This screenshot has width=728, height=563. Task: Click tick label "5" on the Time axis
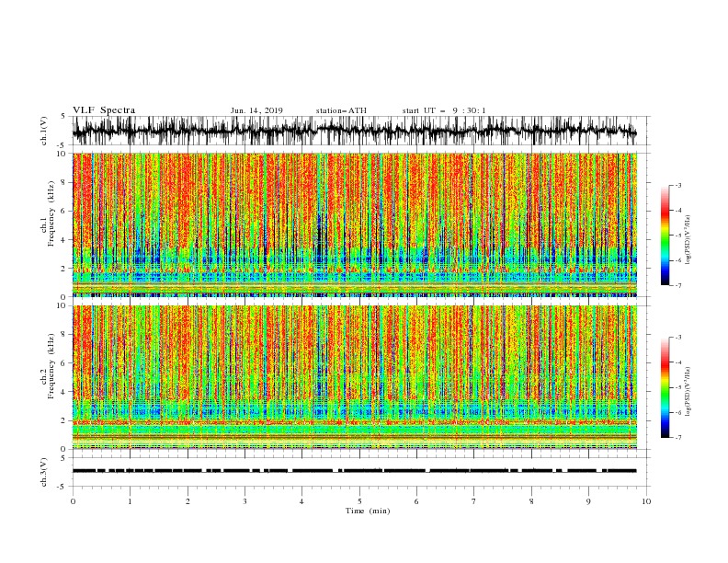click(359, 501)
